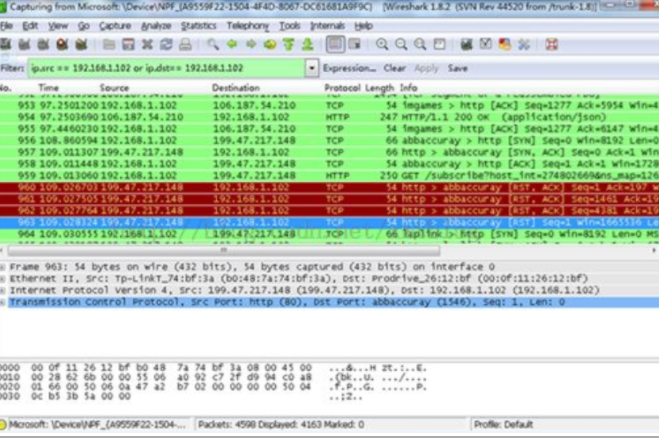Open preferences tools icon
Screen dimensions: 659x438
pyautogui.click(x=524, y=45)
